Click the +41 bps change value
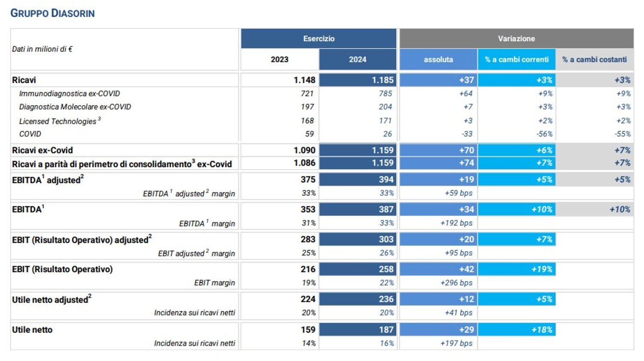Screen dimensions: 644x361 (459, 313)
